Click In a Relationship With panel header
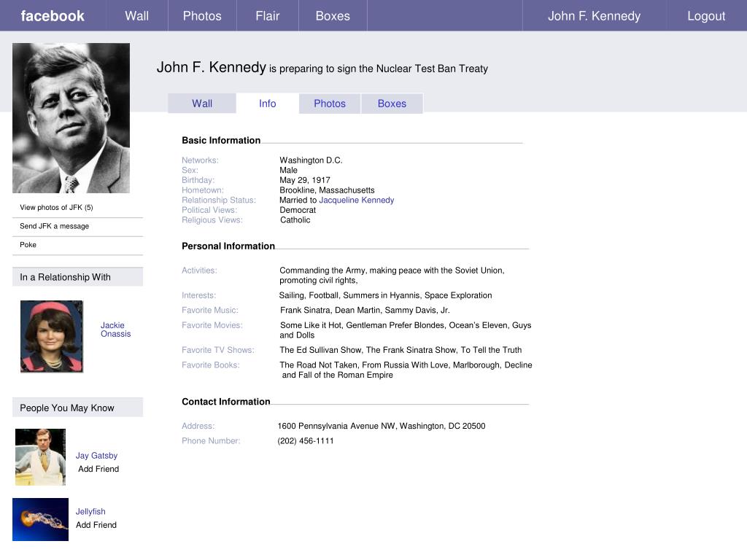Screen dimensions: 747x560 pos(77,276)
